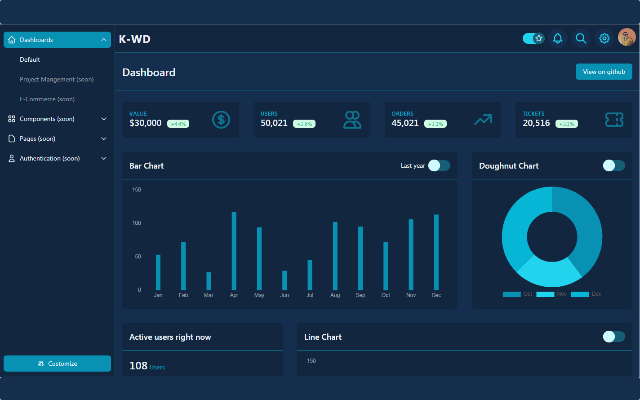The image size is (640, 400).
Task: Click the home icon beside Dashboards
Action: pyautogui.click(x=11, y=40)
